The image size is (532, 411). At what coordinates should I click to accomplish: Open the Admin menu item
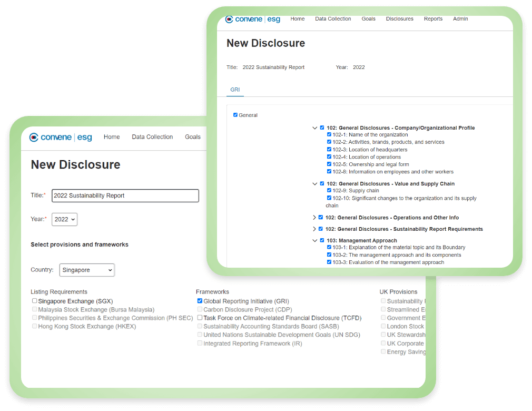tap(460, 19)
